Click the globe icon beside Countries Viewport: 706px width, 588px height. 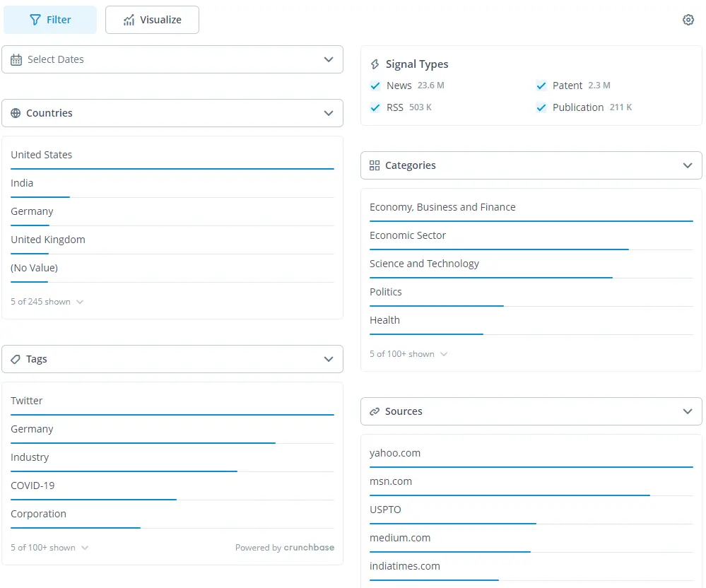16,113
